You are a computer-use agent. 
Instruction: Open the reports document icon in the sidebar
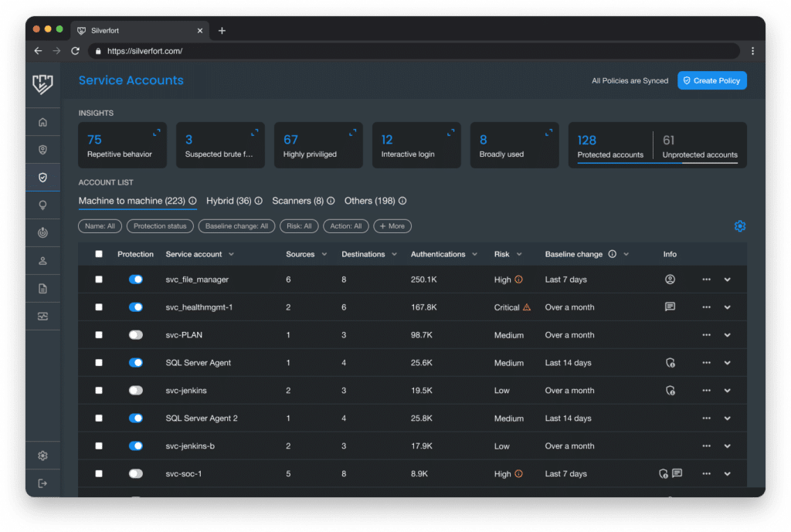tap(42, 287)
